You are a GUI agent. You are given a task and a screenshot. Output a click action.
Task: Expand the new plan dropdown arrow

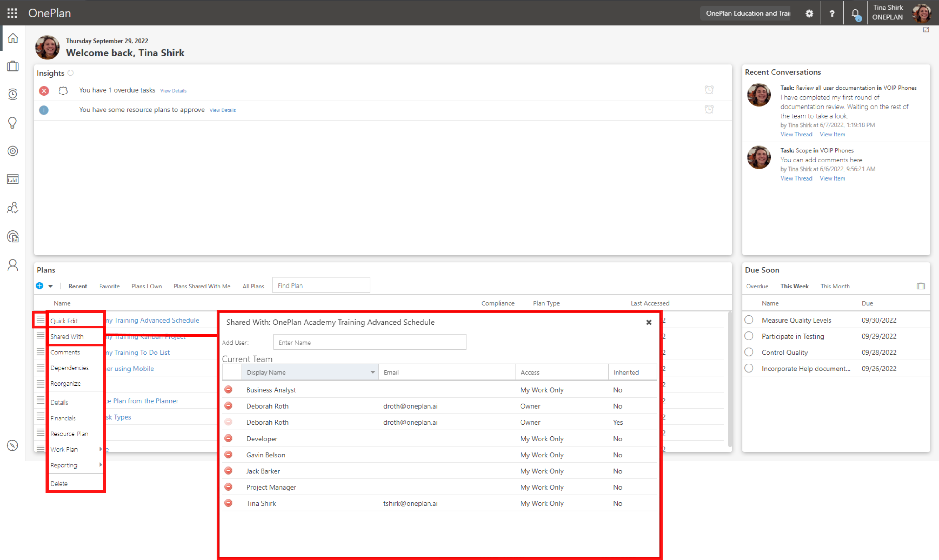[x=51, y=286]
